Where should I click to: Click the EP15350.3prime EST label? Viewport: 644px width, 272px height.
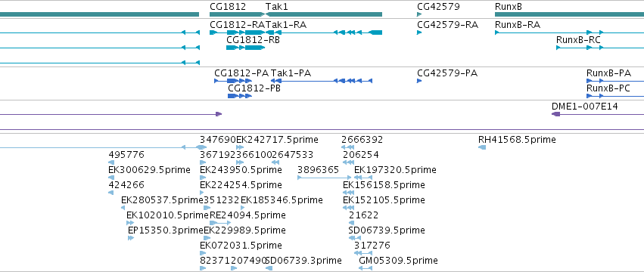(x=166, y=230)
